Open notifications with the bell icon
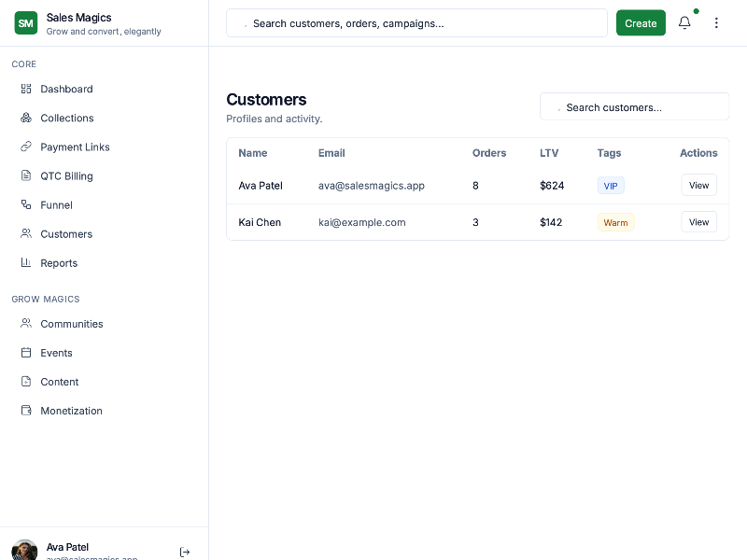 click(684, 22)
